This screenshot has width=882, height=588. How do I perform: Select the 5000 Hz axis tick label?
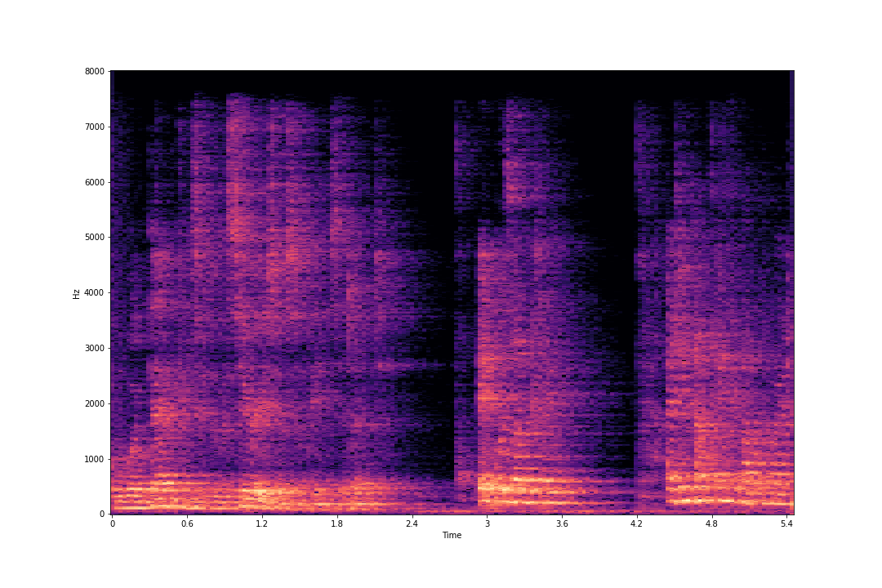(x=96, y=238)
